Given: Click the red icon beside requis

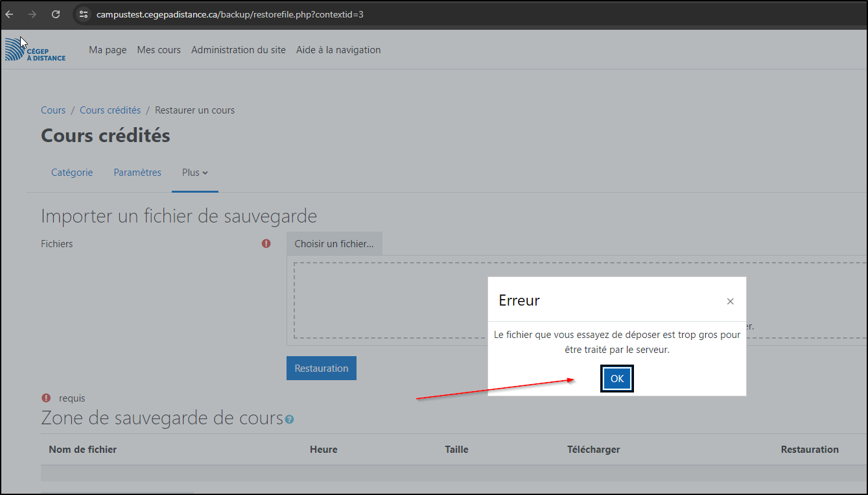Looking at the screenshot, I should tap(46, 398).
